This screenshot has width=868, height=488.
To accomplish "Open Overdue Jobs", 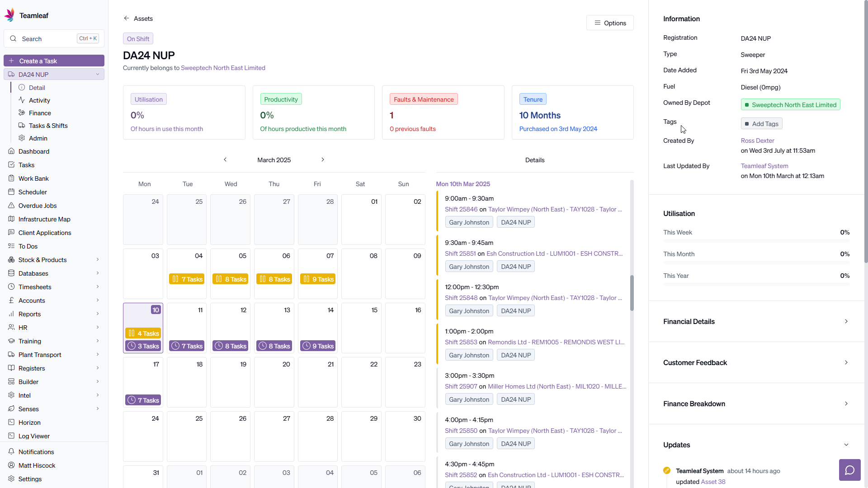I will 37,206.
